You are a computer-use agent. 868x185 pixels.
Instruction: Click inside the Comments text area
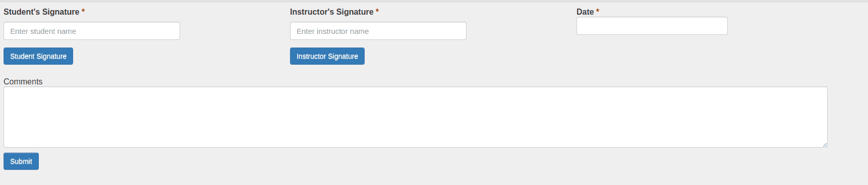pyautogui.click(x=416, y=117)
